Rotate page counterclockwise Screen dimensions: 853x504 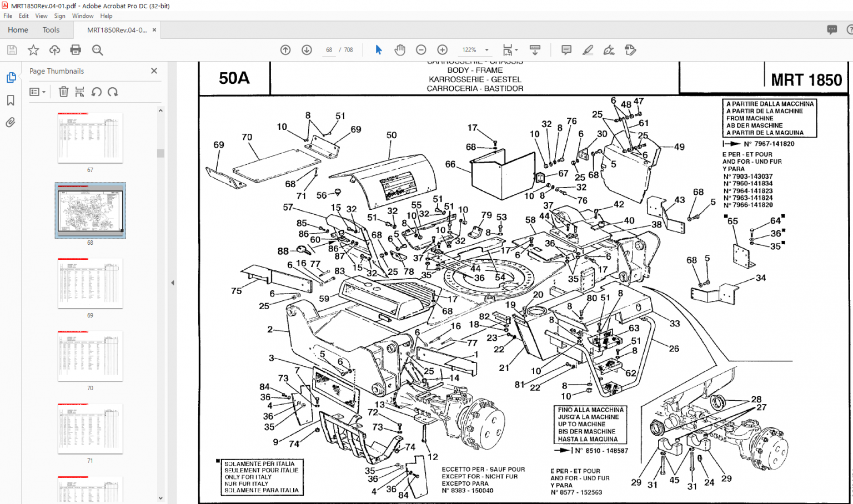tap(96, 92)
